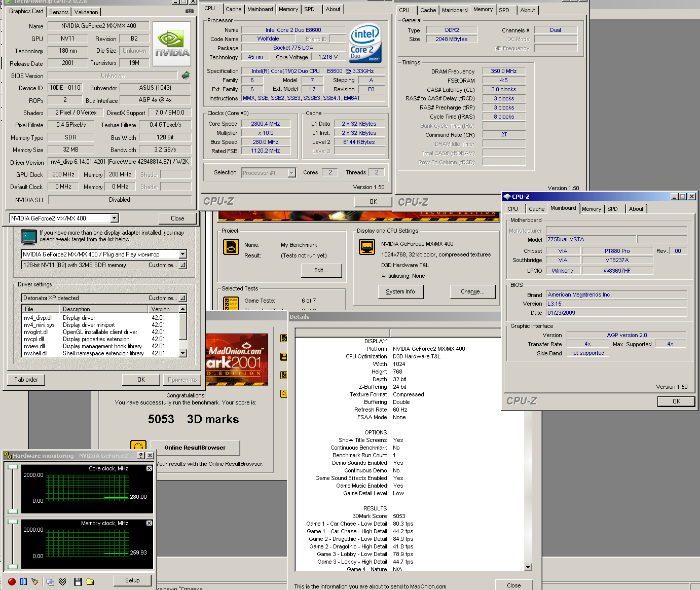Click the red record button in Hardware monitoring
Screen dimensions: 700x590
12,581
